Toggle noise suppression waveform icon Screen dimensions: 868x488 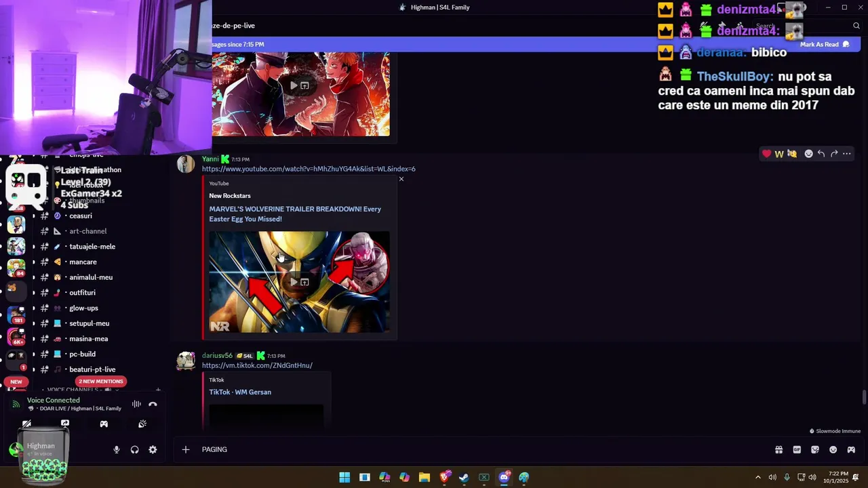tap(136, 404)
